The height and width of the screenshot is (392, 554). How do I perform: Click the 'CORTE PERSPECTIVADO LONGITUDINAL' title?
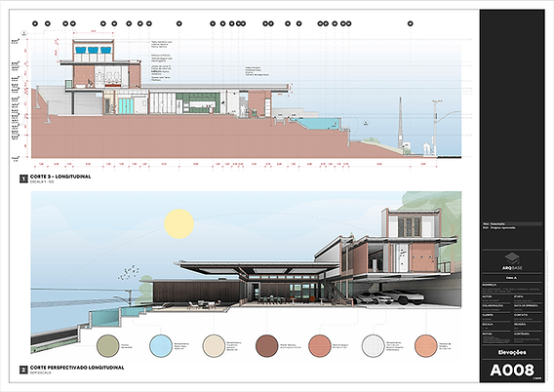coord(77,368)
